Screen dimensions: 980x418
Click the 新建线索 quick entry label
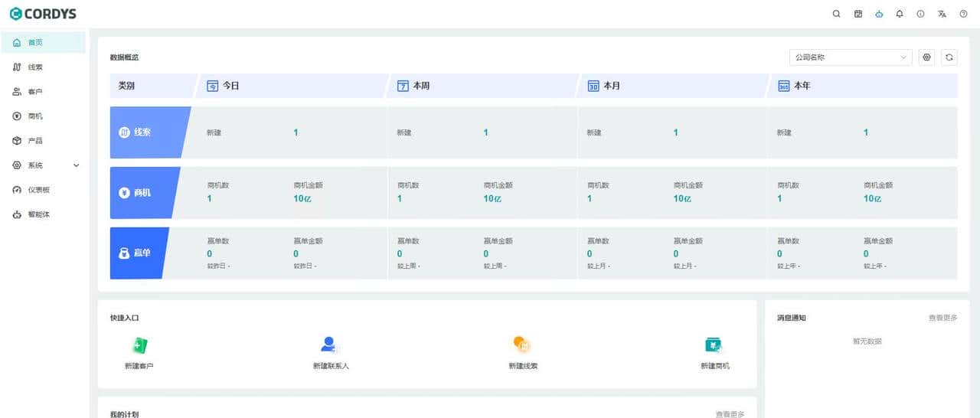click(x=523, y=366)
